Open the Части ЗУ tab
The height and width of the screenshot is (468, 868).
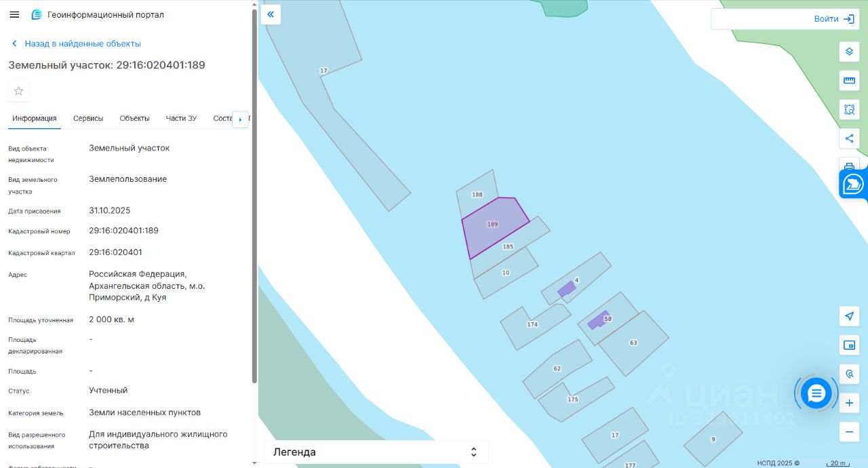pyautogui.click(x=181, y=118)
